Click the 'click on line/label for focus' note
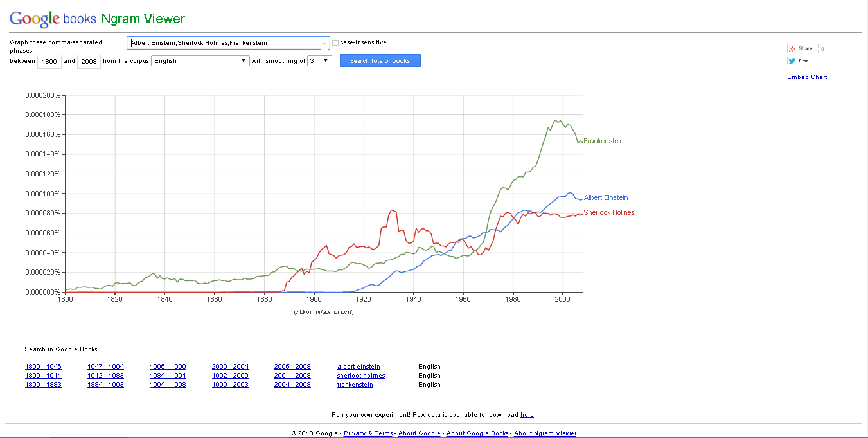 [324, 312]
